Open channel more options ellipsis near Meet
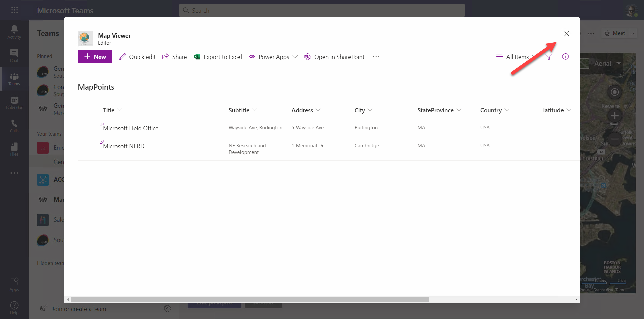The height and width of the screenshot is (319, 644). (591, 33)
